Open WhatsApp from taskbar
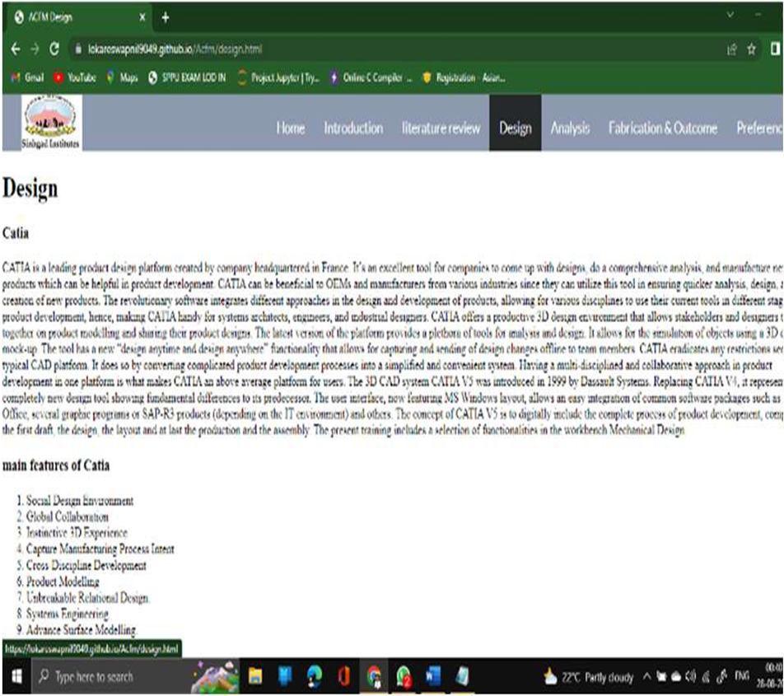 (x=404, y=677)
